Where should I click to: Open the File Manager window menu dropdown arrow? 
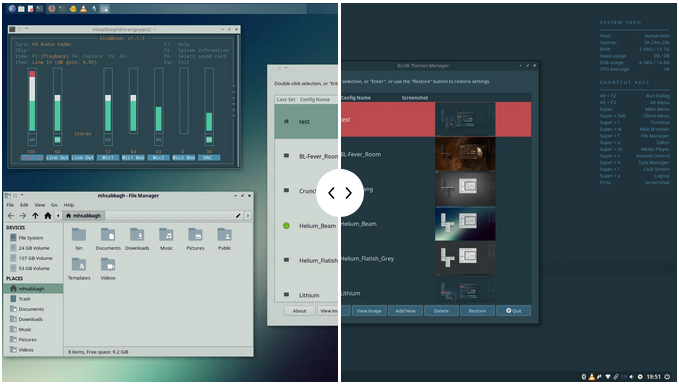22,196
